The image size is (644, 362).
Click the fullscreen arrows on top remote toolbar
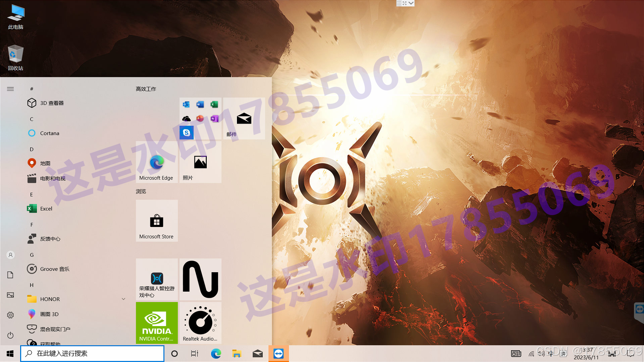[x=405, y=3]
